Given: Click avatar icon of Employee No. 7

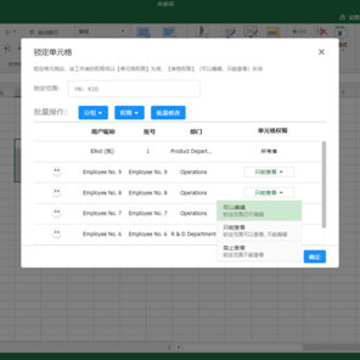Looking at the screenshot, I should [57, 213].
